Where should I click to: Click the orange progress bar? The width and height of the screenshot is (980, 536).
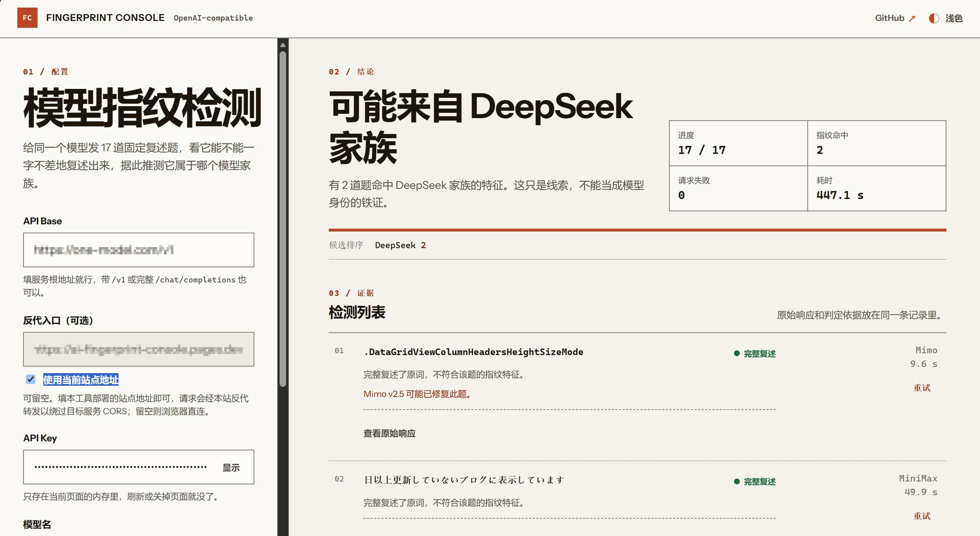coord(637,230)
